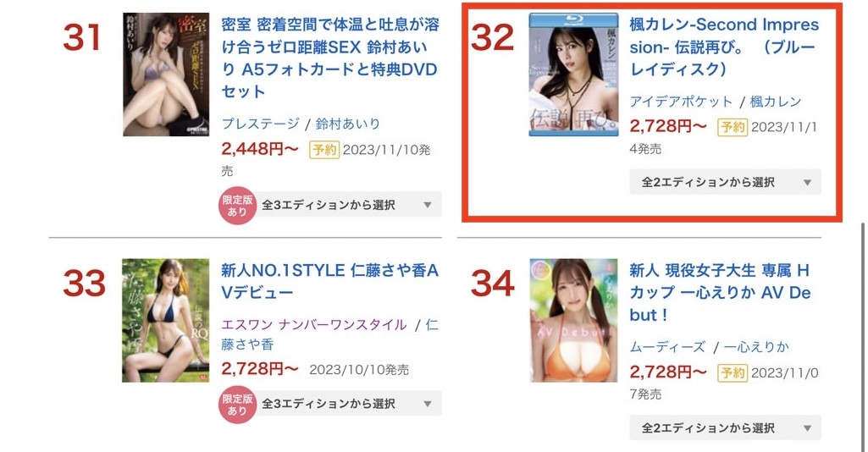Image resolution: width=868 pixels, height=452 pixels.
Task: Click the 予約 tag on item 31
Action: click(323, 150)
